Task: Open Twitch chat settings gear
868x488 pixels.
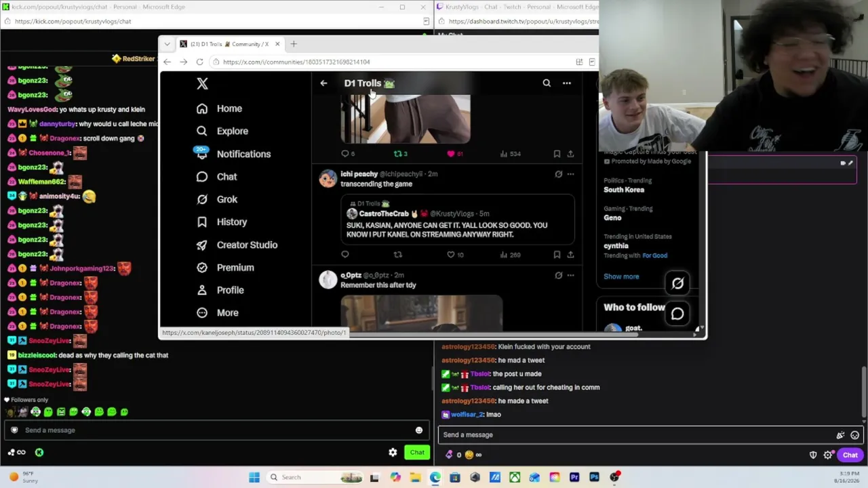Action: pyautogui.click(x=828, y=455)
